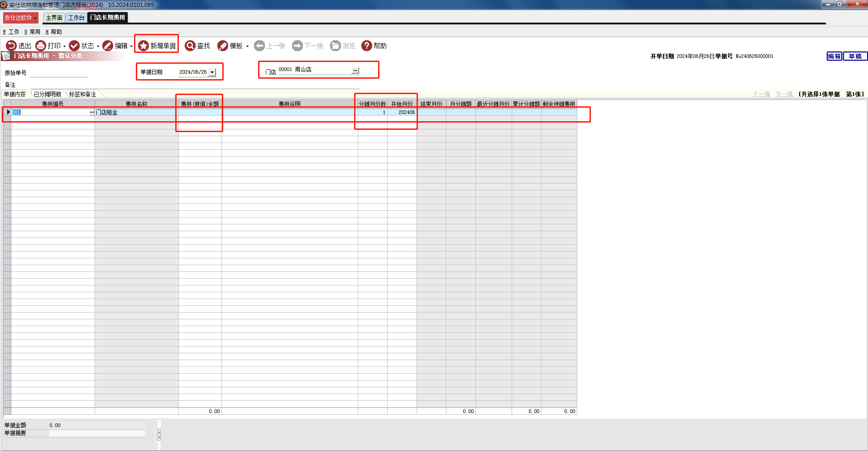Click the 下一张 link above the table

point(784,94)
